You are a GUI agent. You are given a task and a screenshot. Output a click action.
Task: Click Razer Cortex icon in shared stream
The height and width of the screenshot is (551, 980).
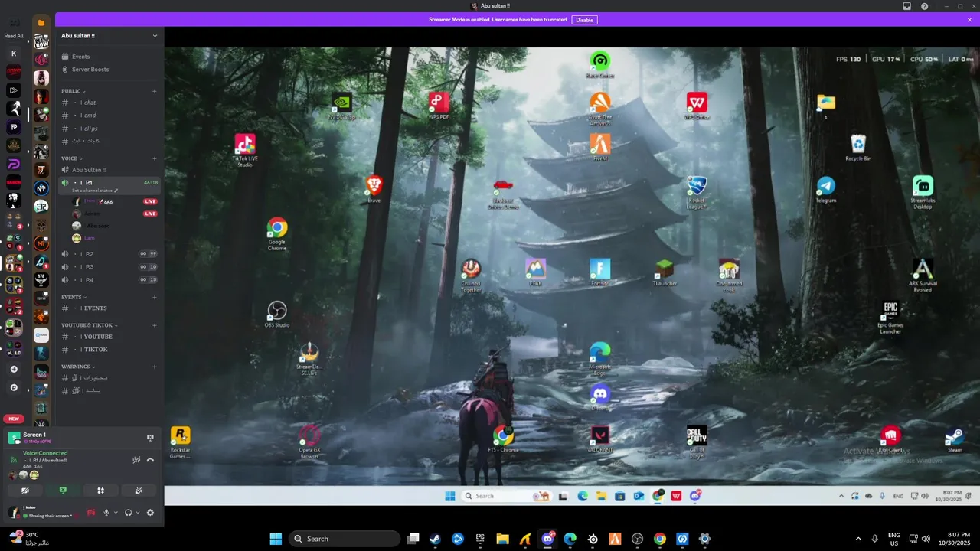click(599, 60)
